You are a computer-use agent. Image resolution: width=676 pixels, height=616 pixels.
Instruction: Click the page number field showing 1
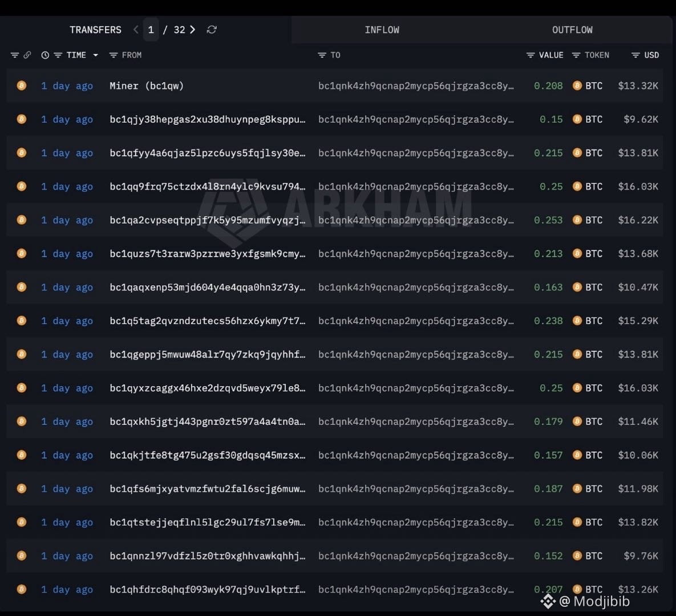point(151,30)
